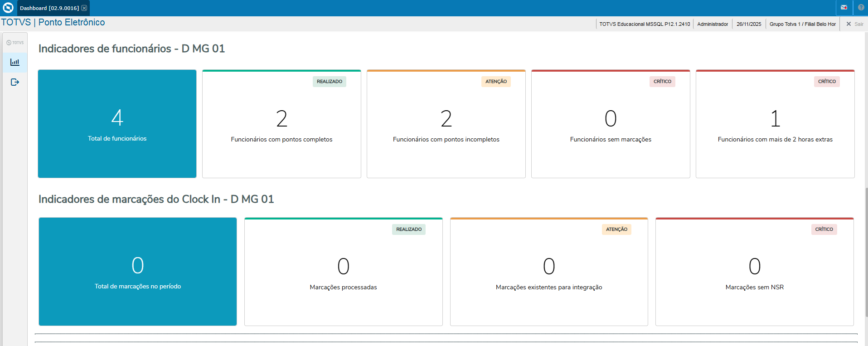The image size is (868, 346).
Task: Open the Total de funcionários card
Action: tap(117, 124)
